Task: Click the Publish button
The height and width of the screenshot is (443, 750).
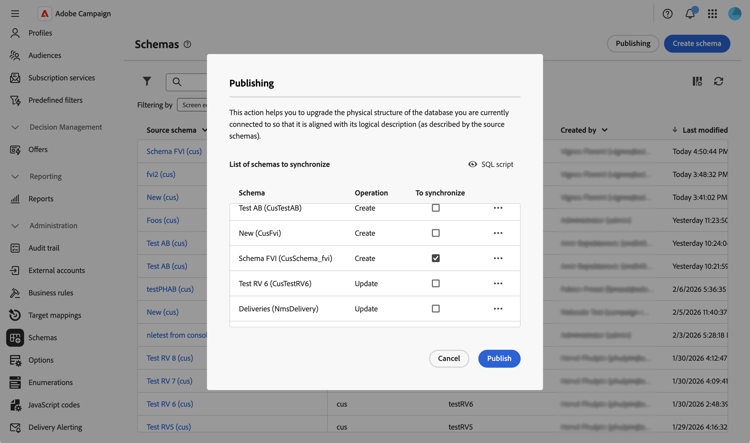Action: pyautogui.click(x=499, y=358)
